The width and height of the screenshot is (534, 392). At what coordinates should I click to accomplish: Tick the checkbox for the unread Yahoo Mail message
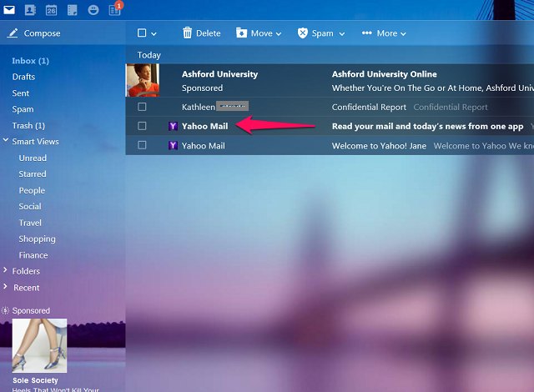tap(142, 126)
